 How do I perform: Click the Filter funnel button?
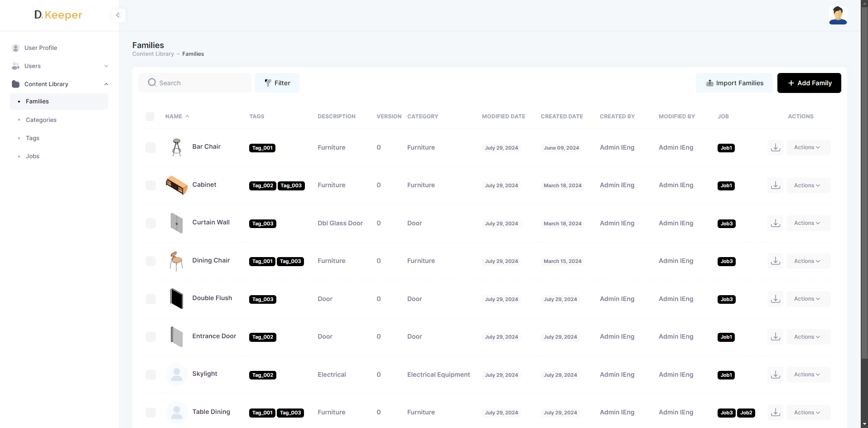click(x=277, y=83)
